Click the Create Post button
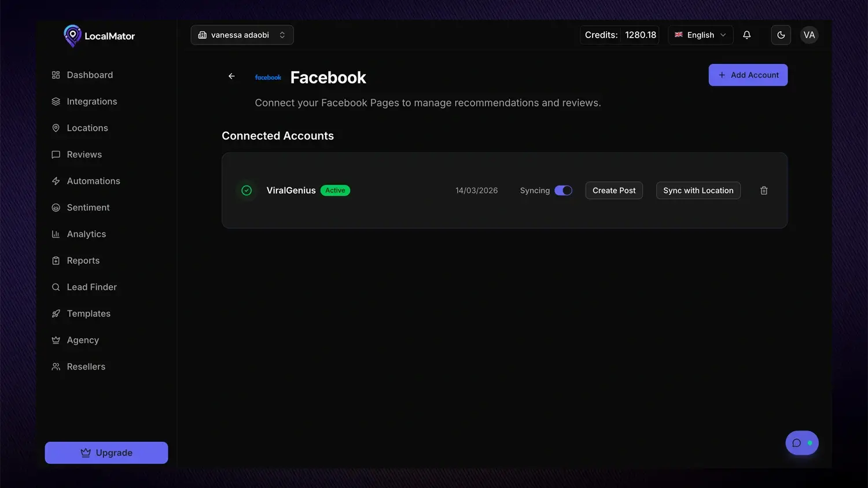Image resolution: width=868 pixels, height=488 pixels. (614, 190)
